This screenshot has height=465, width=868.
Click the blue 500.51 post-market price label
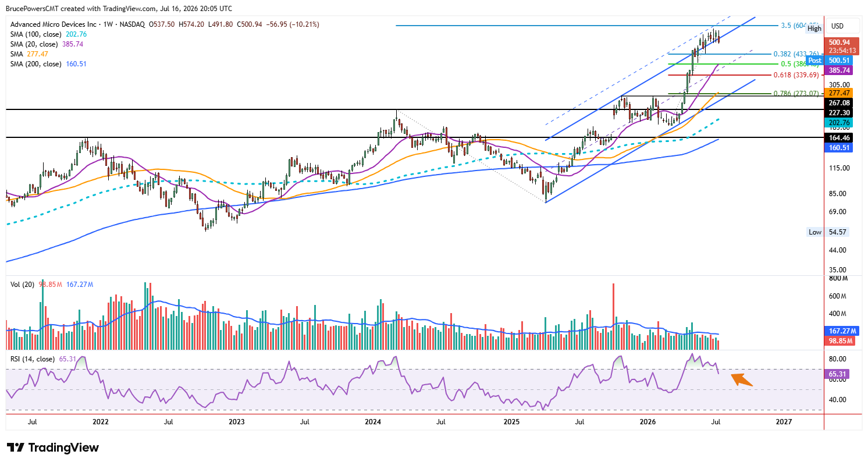click(839, 61)
